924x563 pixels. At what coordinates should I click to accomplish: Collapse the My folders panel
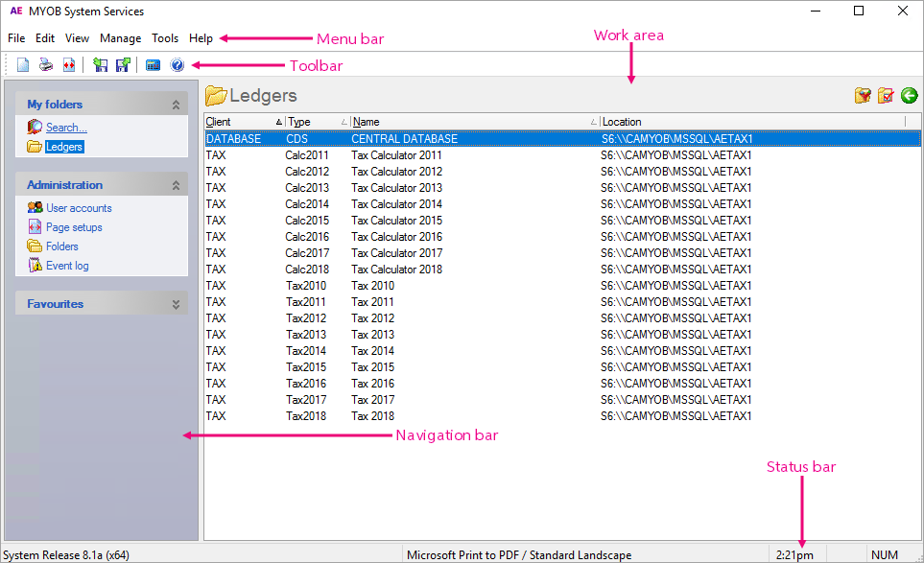point(176,105)
